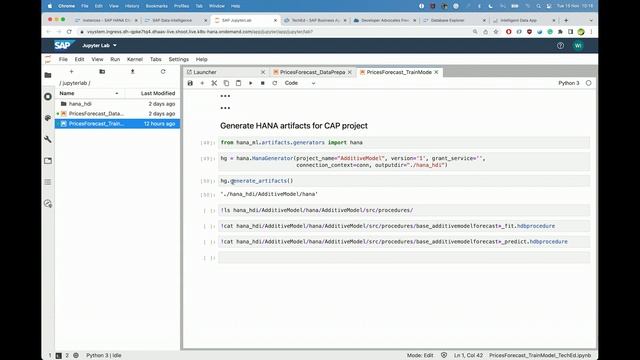
Task: Paste cells from clipboard icon
Action: point(238,83)
